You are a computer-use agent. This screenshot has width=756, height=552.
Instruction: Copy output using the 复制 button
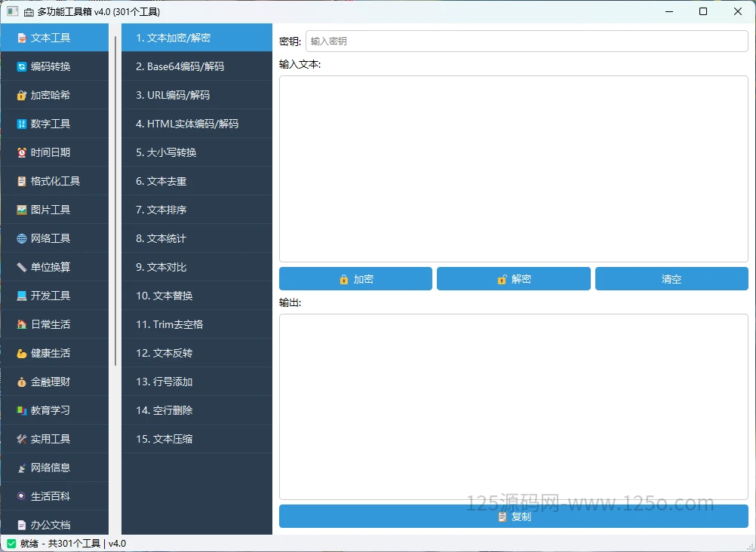coord(514,517)
